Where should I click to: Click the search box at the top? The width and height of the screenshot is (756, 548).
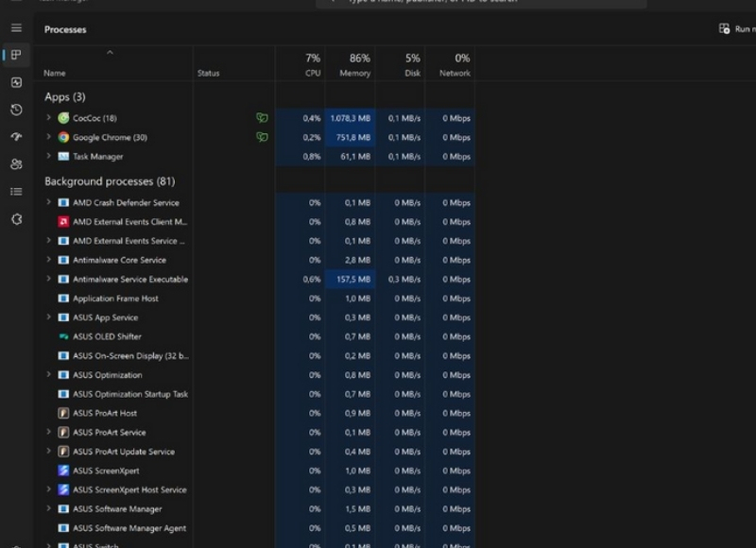tap(481, 3)
